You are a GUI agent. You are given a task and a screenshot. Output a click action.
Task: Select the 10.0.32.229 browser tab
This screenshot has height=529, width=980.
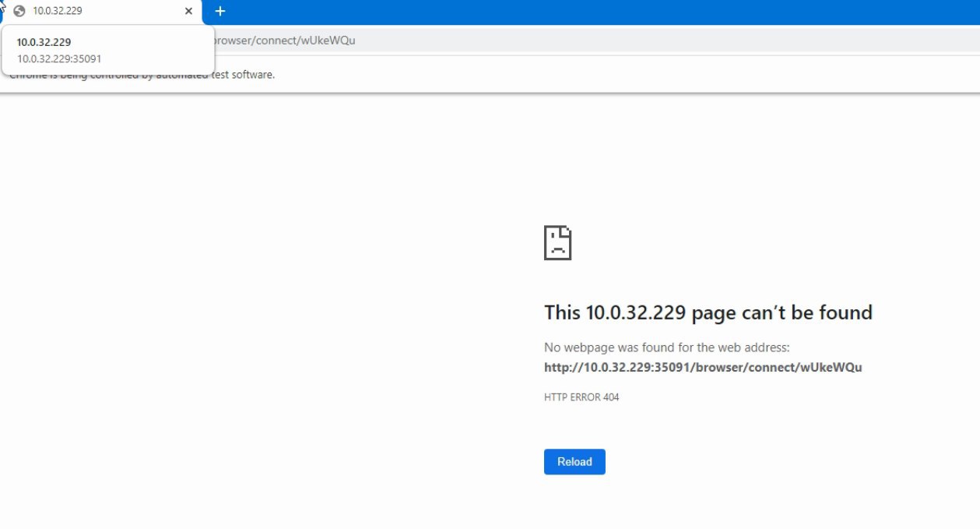click(101, 12)
